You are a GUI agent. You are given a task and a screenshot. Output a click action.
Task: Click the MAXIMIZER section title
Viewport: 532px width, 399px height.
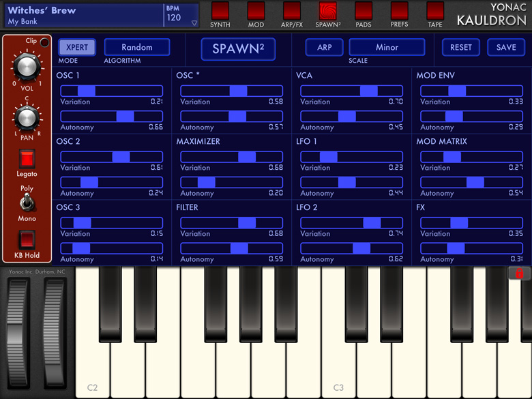[x=198, y=141]
